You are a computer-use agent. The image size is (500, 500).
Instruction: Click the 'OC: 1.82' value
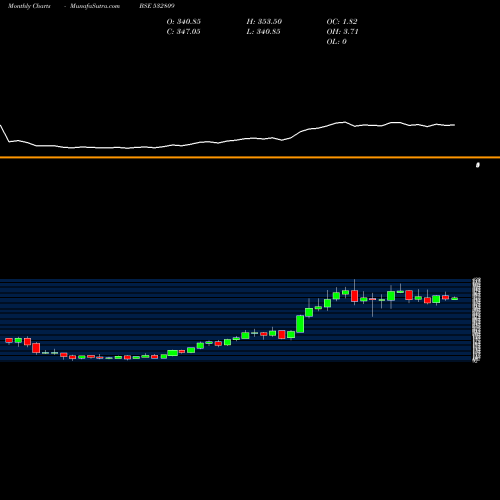(x=342, y=22)
